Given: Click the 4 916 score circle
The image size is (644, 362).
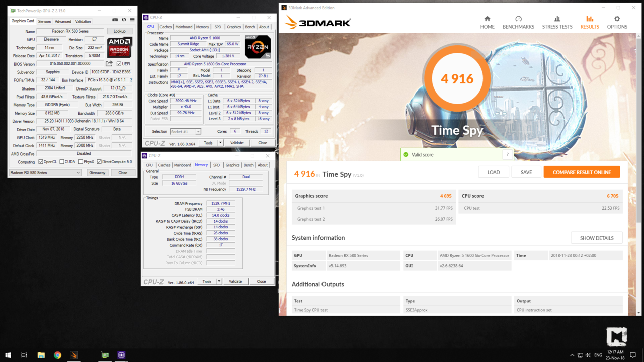Looking at the screenshot, I should 457,78.
